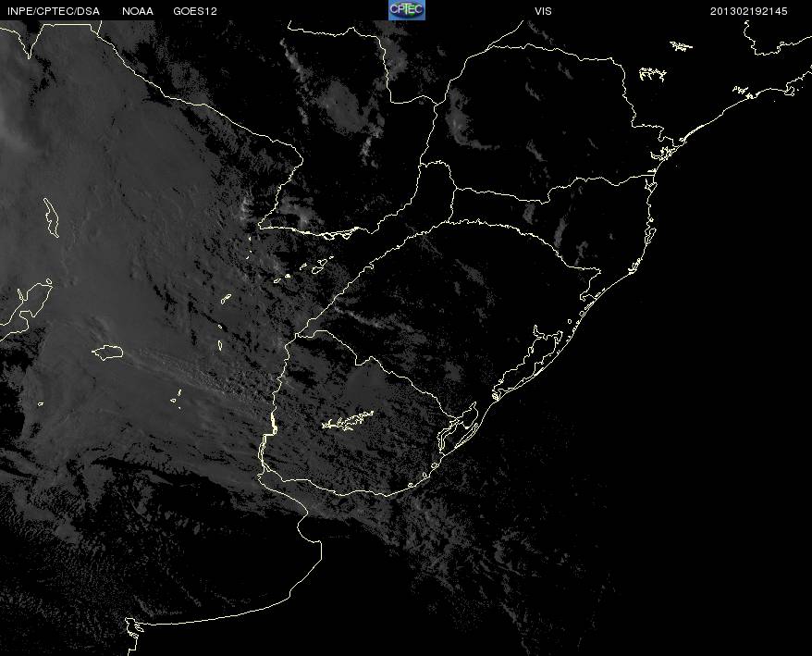Screen dimensions: 812x656
Task: Click the bright reservoir outline in central Uruguay
Action: (348, 421)
